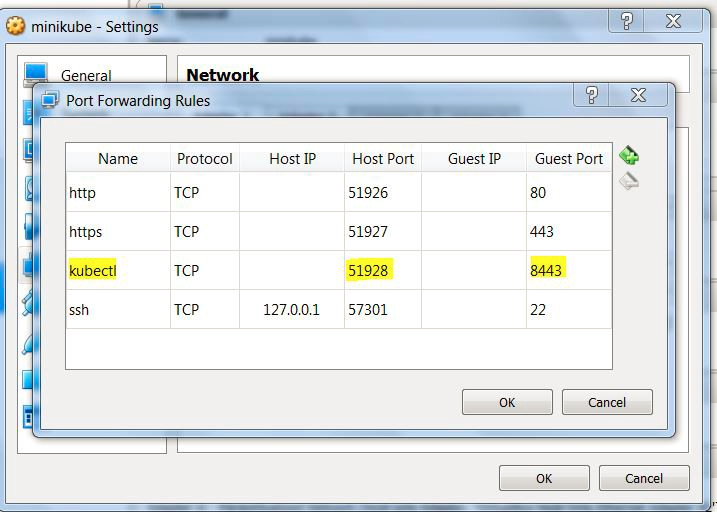Click OK in minikube Settings window
Image resolution: width=717 pixels, height=512 pixels.
[544, 478]
